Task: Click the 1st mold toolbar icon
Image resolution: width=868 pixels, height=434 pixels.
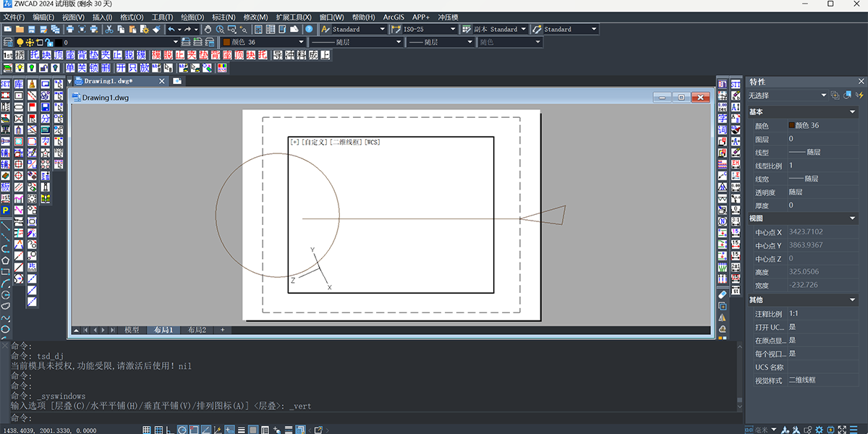Action: [x=8, y=55]
